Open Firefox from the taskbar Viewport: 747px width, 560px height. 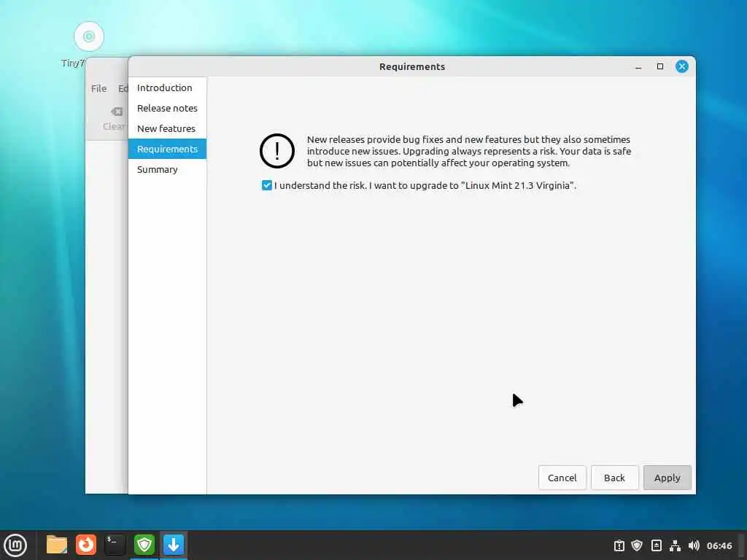point(86,545)
